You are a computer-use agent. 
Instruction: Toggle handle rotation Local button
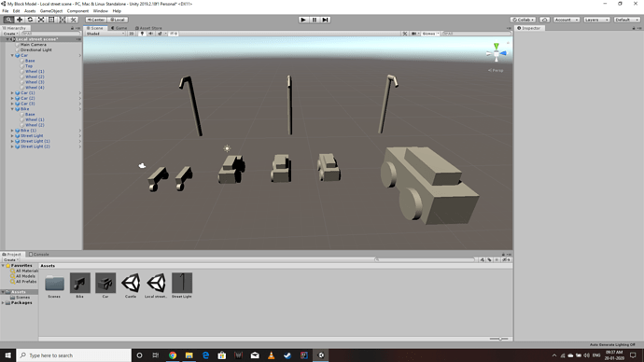pyautogui.click(x=118, y=20)
